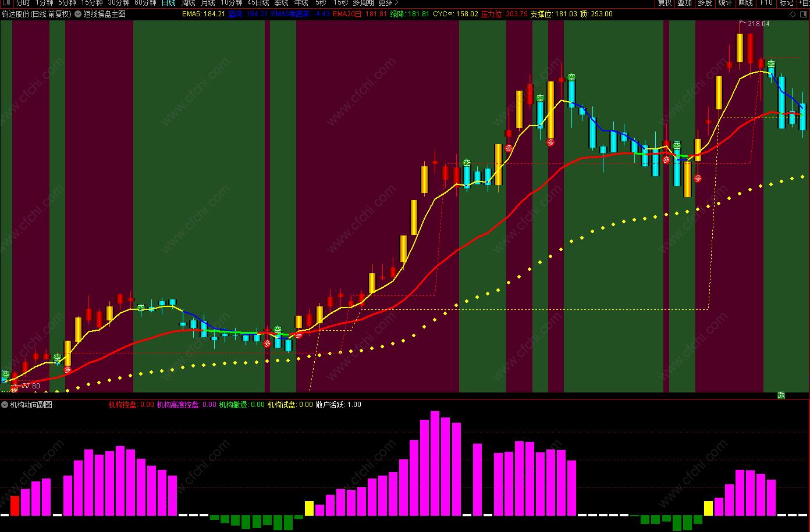Click the EMA20日: 181.81 indicator value

pos(360,14)
